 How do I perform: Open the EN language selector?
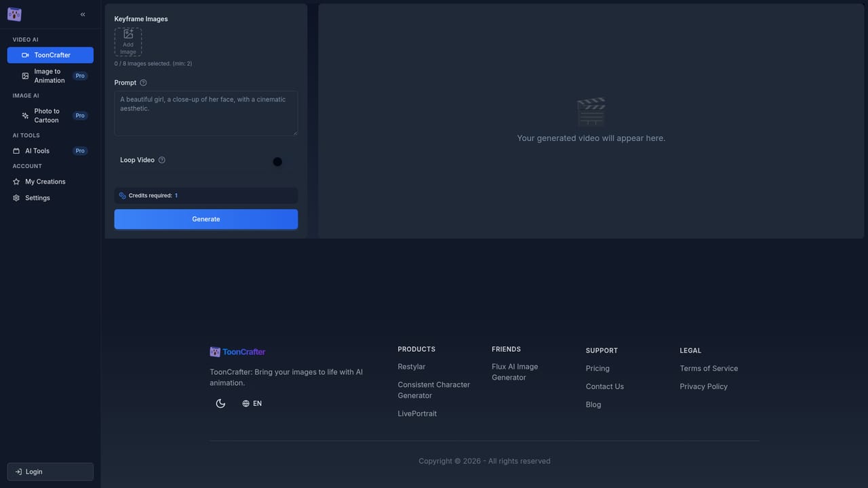252,403
